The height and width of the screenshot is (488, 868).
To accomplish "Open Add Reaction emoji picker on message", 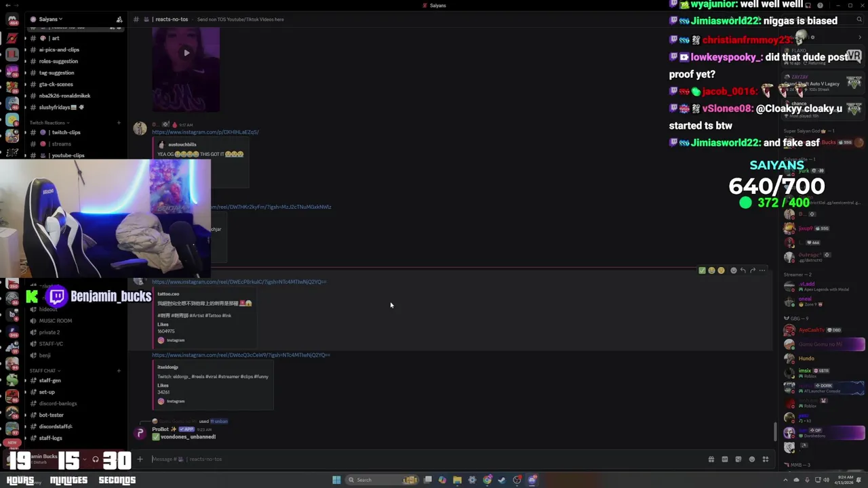I will tap(733, 270).
